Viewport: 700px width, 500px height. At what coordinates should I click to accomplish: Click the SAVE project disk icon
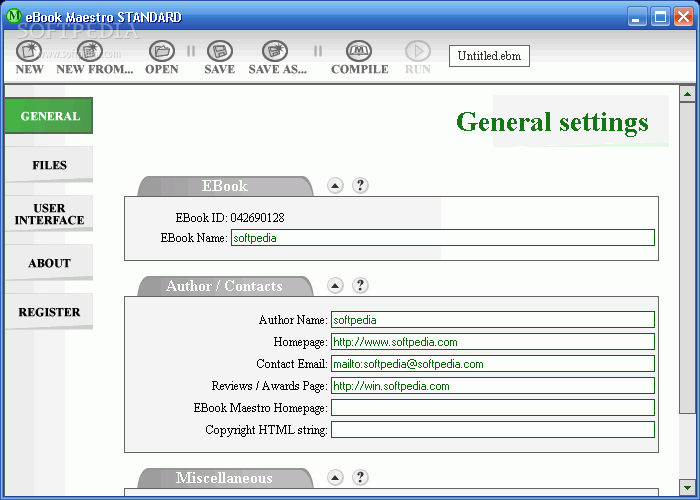tap(220, 51)
